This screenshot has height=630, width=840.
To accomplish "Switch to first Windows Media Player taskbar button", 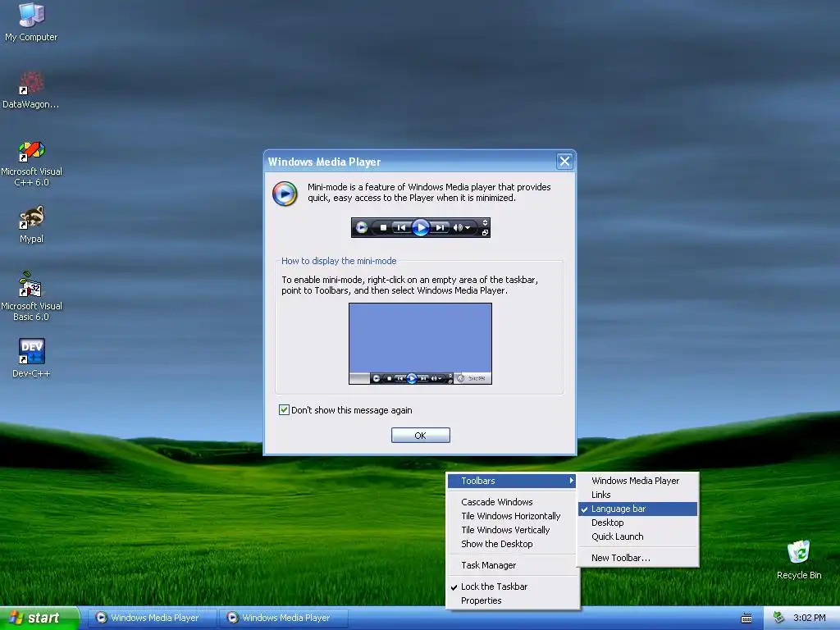I will tap(152, 618).
